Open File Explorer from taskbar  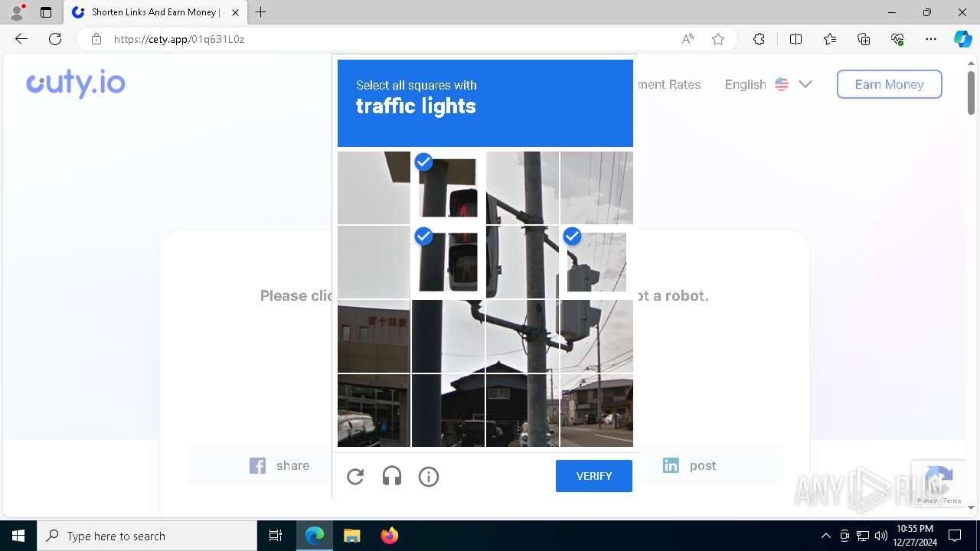coord(351,536)
